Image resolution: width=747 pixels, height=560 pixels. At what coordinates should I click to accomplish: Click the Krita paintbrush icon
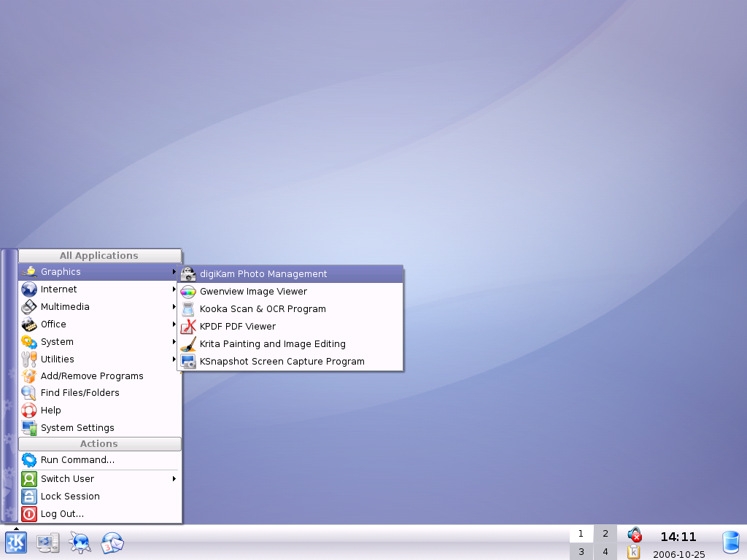coord(188,344)
